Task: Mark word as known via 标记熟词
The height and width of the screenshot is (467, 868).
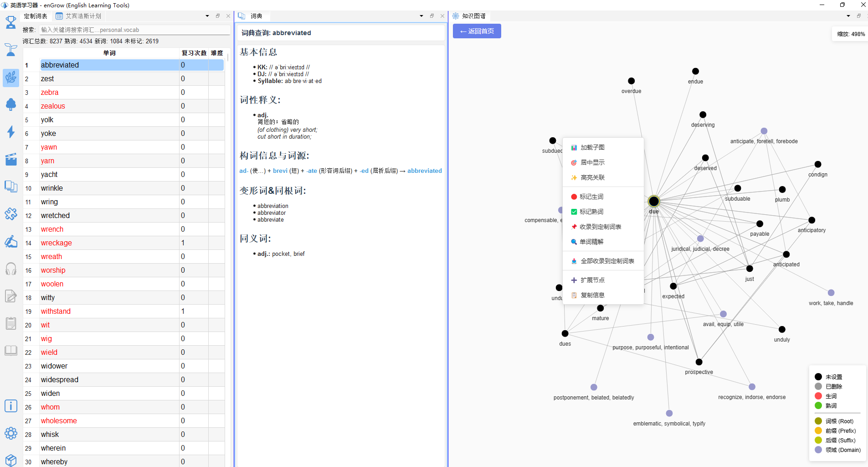Action: (x=603, y=212)
